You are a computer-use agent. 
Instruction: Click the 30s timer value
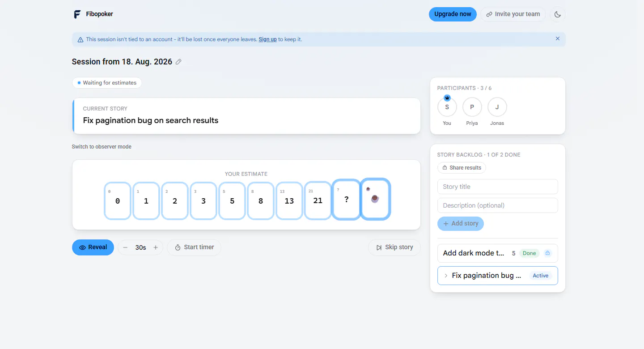click(x=140, y=247)
